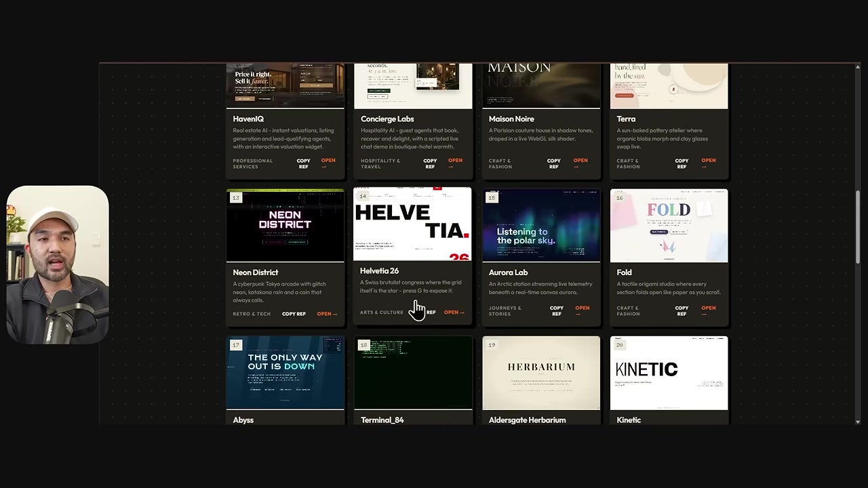
Task: Open the Neon District template
Action: (326, 314)
